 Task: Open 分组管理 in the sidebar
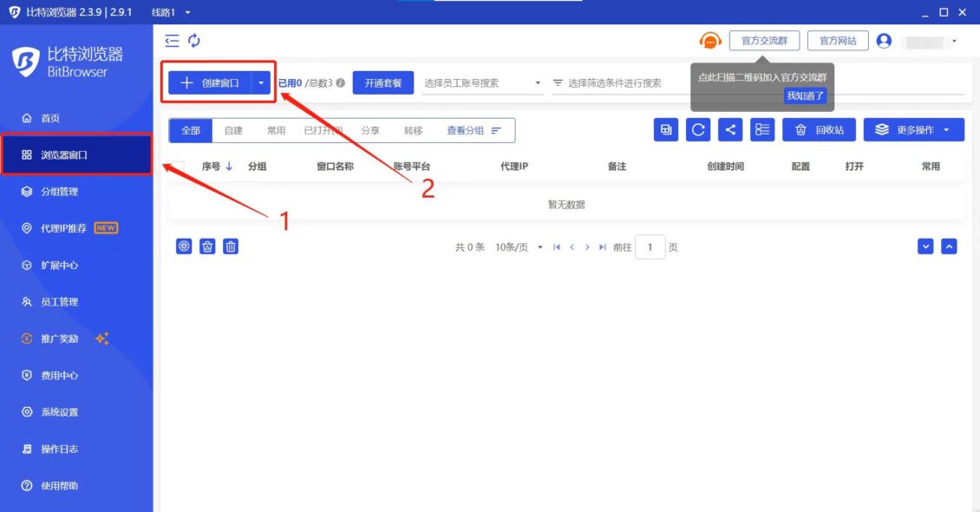[60, 192]
